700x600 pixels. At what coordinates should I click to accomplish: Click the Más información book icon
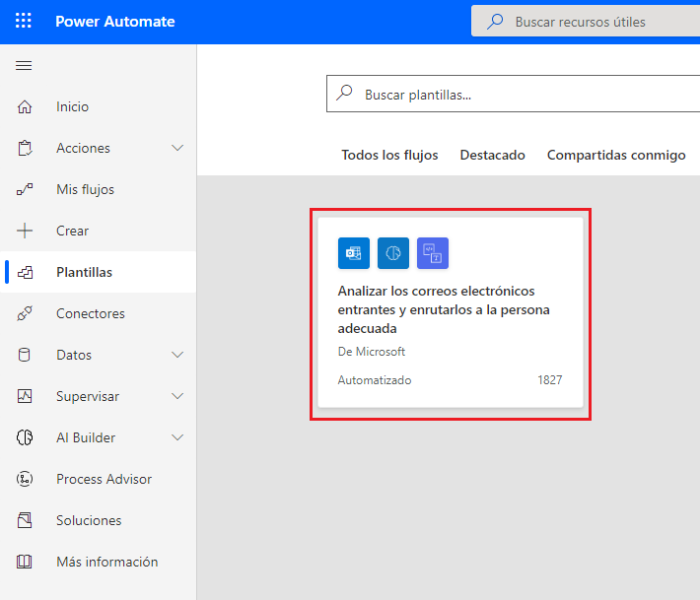pyautogui.click(x=24, y=562)
